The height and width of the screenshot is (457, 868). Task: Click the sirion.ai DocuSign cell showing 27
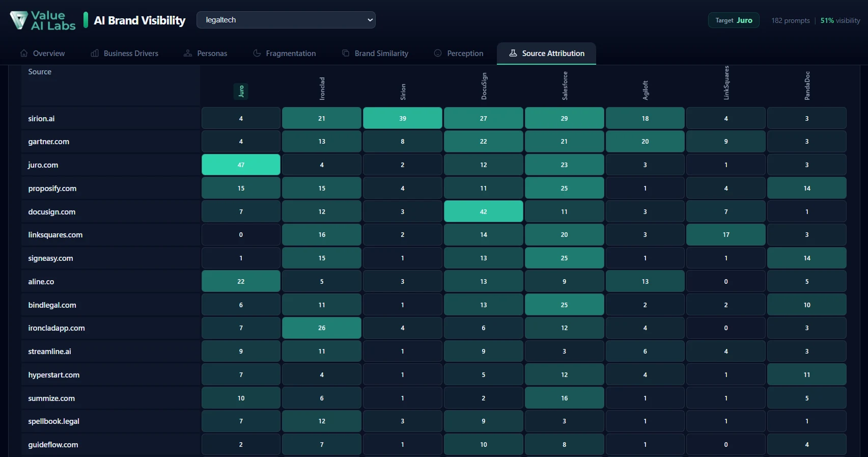tap(484, 118)
